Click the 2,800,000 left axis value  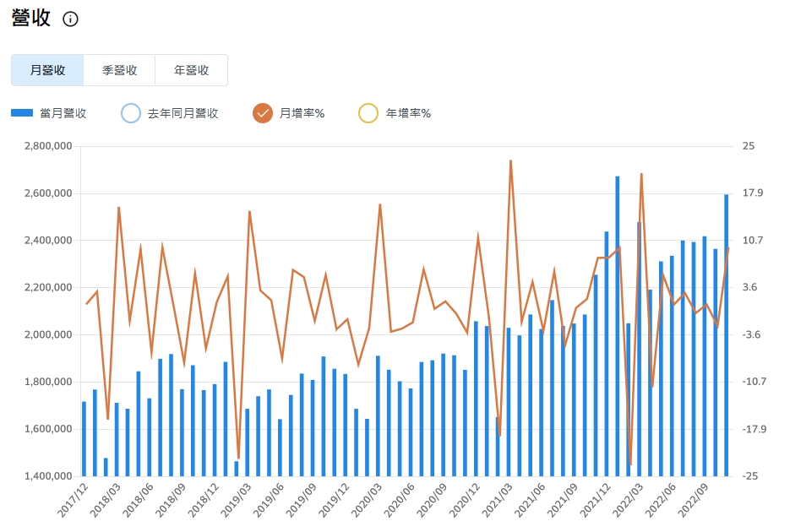click(48, 146)
